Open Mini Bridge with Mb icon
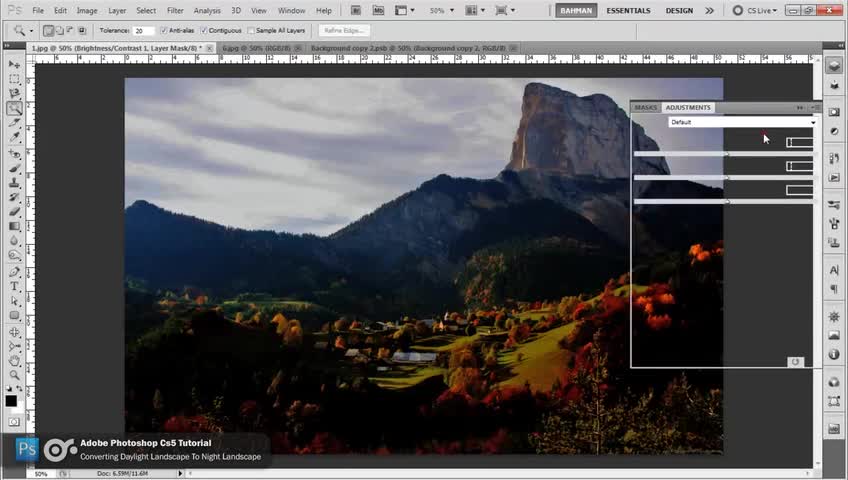The height and width of the screenshot is (480, 848). 378,10
